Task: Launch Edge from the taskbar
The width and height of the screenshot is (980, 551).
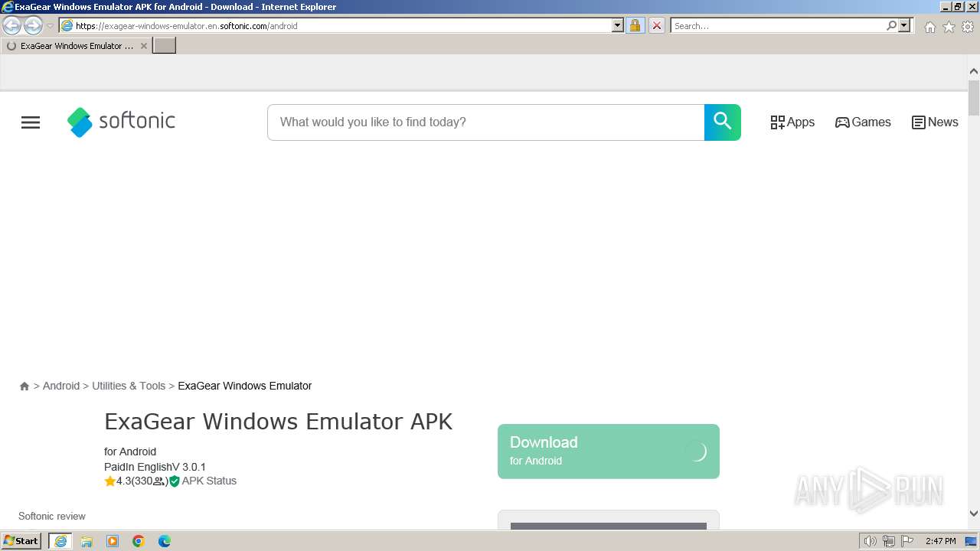Action: [165, 541]
